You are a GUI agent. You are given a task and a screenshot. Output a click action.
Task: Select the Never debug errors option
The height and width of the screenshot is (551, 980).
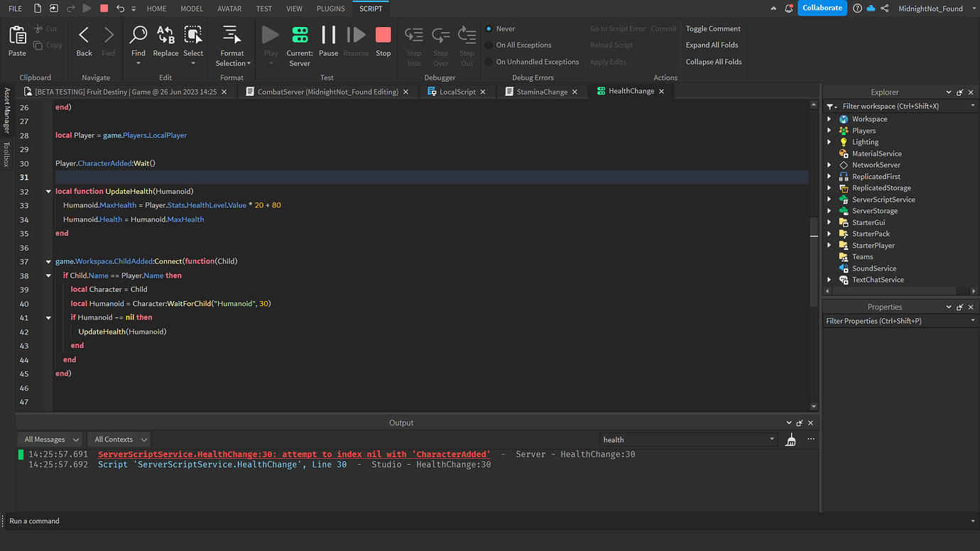[x=490, y=28]
